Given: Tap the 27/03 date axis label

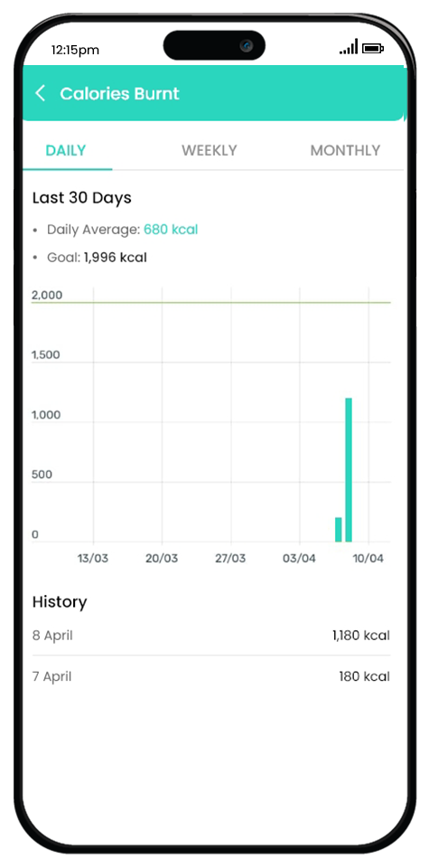Looking at the screenshot, I should pyautogui.click(x=230, y=558).
